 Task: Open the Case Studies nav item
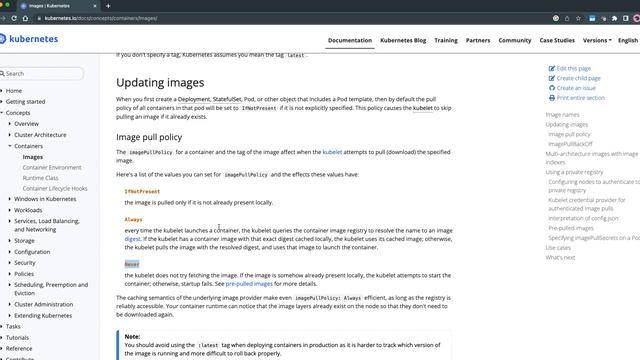(557, 40)
